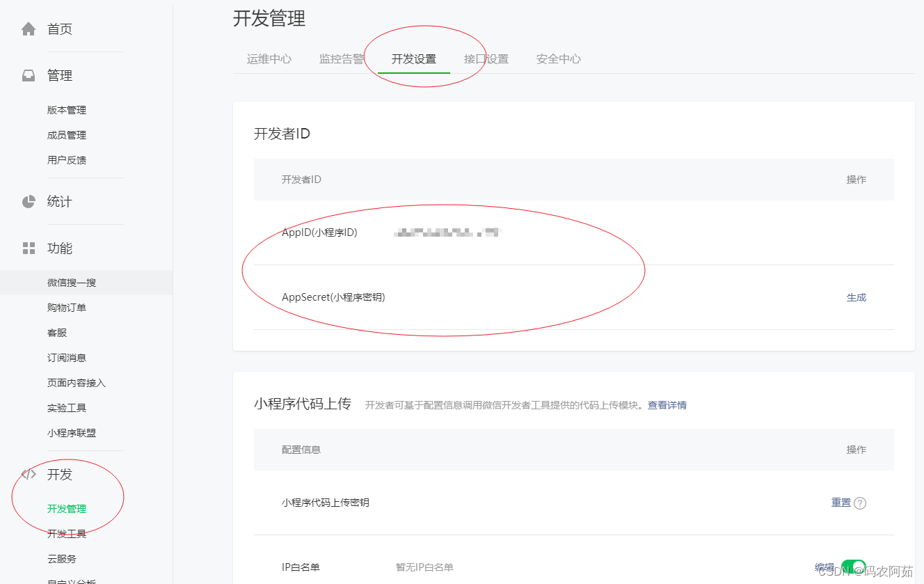Image resolution: width=924 pixels, height=584 pixels.
Task: Open 首页 in the sidebar
Action: pyautogui.click(x=60, y=29)
